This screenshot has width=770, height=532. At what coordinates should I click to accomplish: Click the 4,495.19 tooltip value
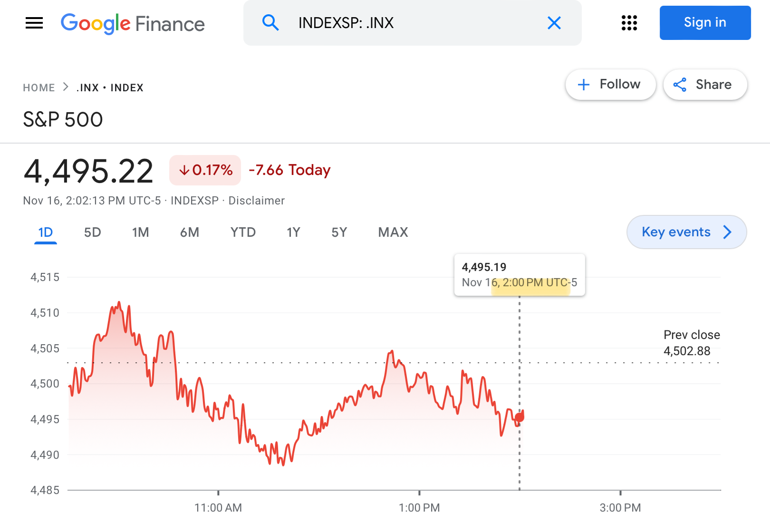(x=484, y=267)
